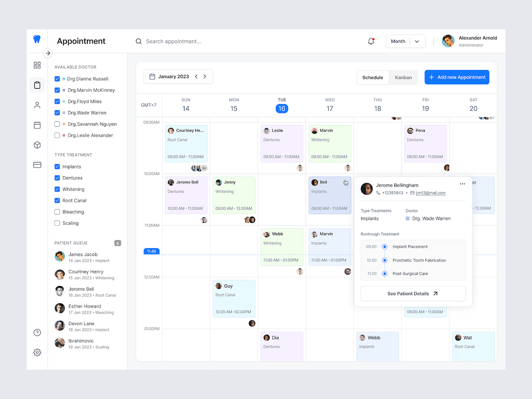
Task: Expand sidebar with arrow toggle
Action: point(48,53)
